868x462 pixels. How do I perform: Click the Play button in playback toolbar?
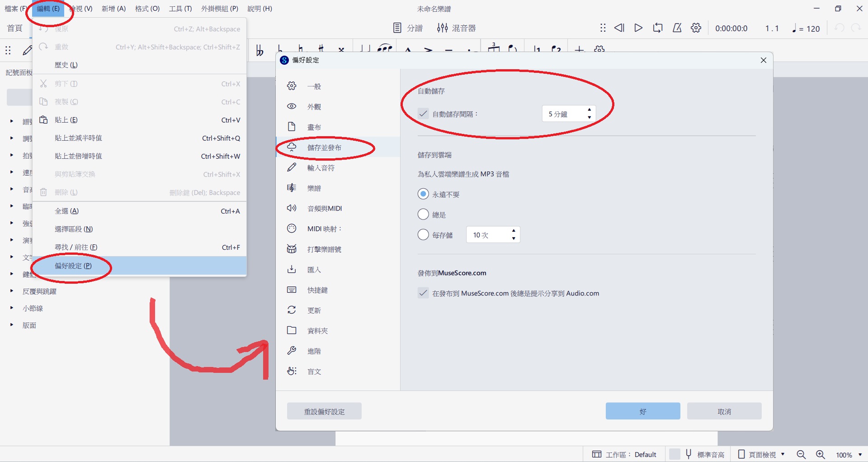tap(638, 28)
